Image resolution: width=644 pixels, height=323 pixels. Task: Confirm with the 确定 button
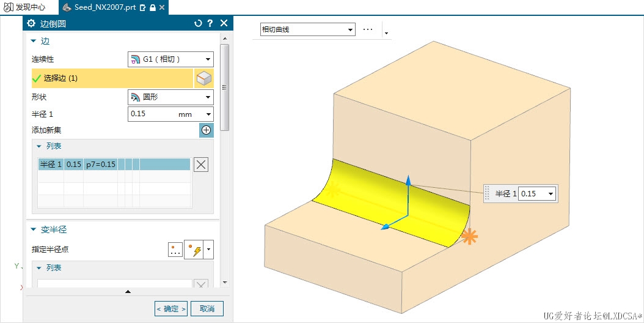pos(171,308)
